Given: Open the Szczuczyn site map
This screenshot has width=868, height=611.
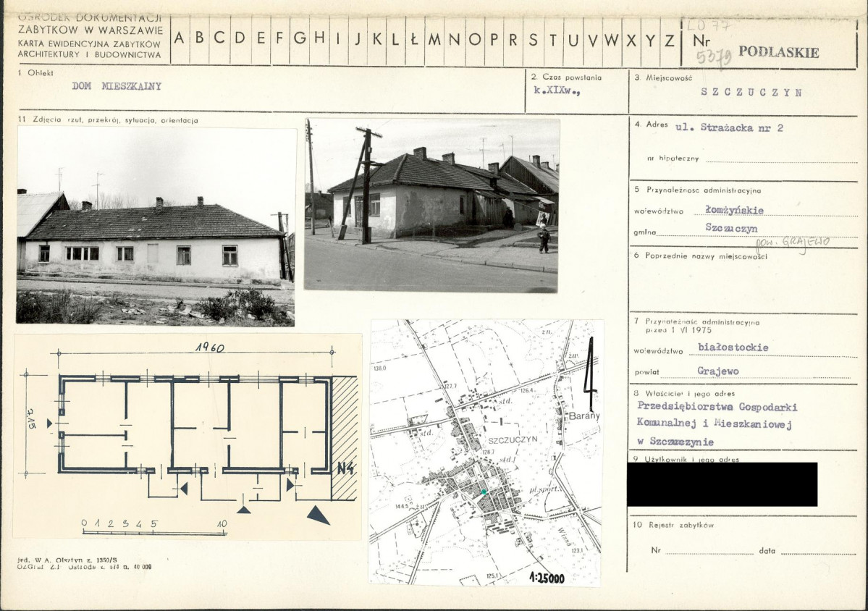Looking at the screenshot, I should 486,452.
